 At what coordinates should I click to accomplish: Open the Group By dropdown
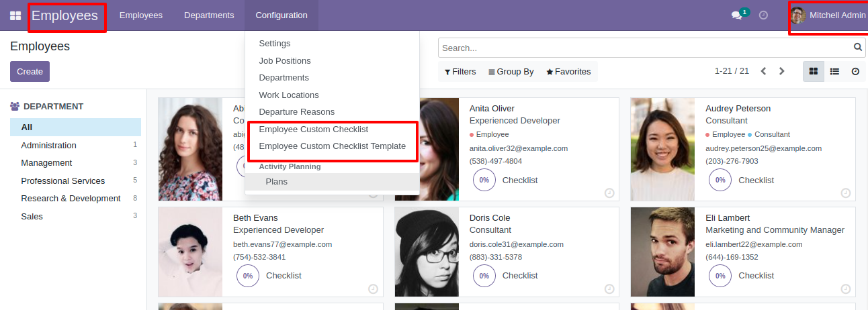tap(511, 72)
